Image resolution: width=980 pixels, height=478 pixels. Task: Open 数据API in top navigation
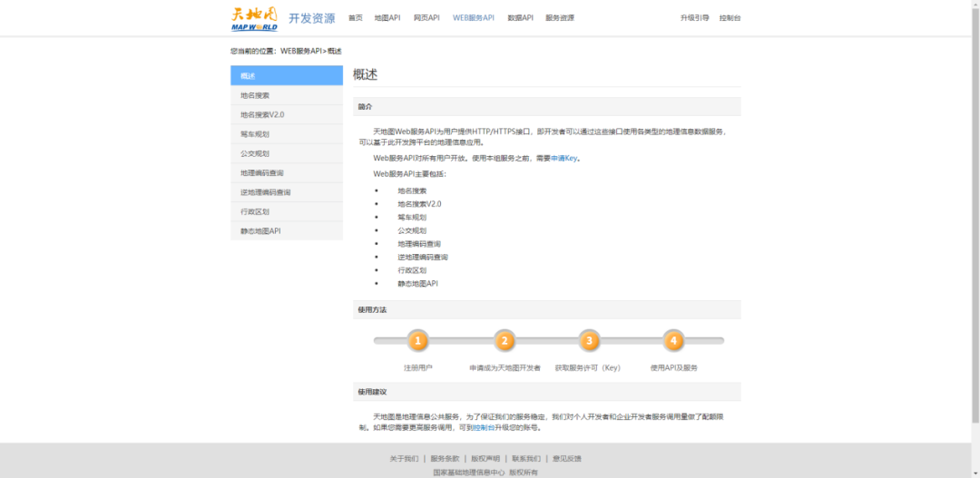tap(520, 18)
